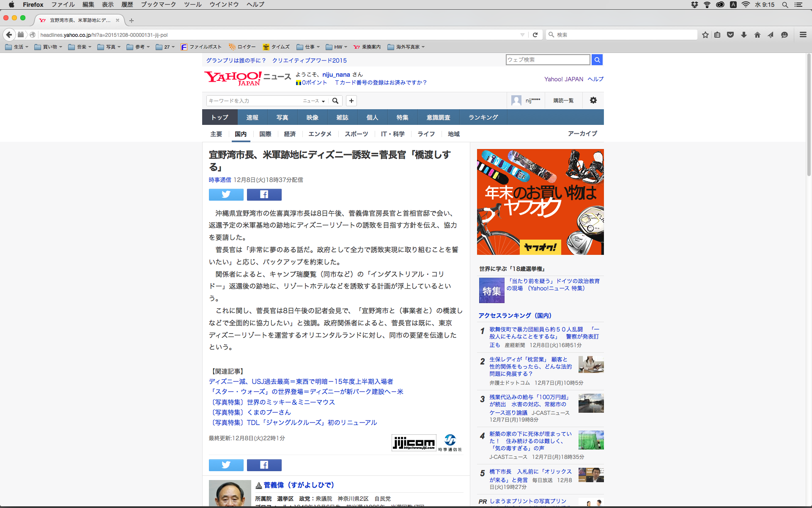Click the キーワードを入力 news search field
Screen dimensions: 812x508
pyautogui.click(x=254, y=101)
